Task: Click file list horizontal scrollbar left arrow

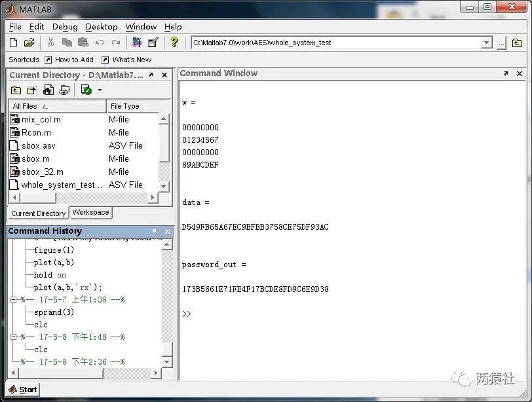Action: [x=14, y=197]
